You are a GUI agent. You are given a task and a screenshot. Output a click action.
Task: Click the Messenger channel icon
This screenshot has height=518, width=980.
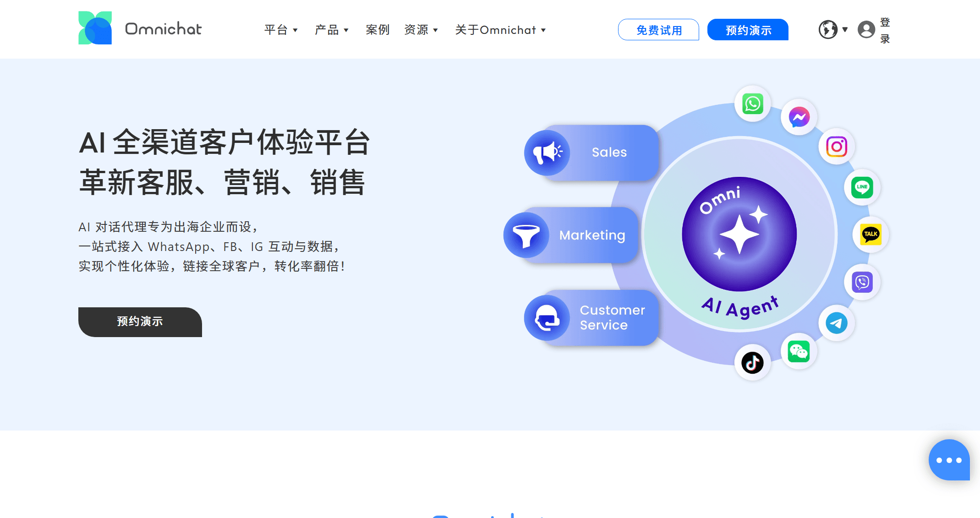[x=799, y=118]
